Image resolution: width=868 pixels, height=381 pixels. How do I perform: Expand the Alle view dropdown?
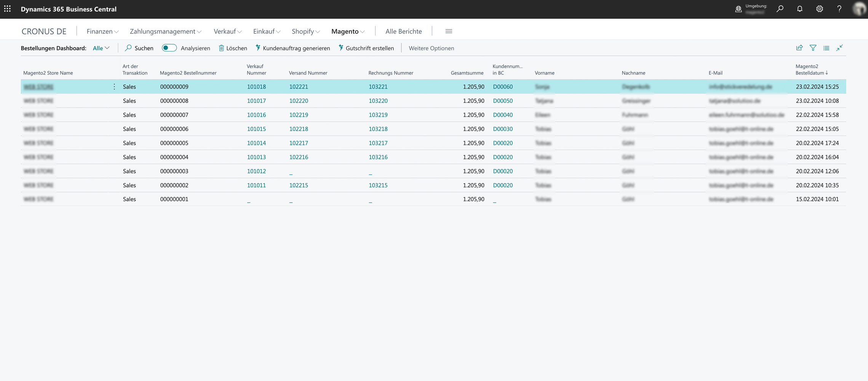[101, 48]
